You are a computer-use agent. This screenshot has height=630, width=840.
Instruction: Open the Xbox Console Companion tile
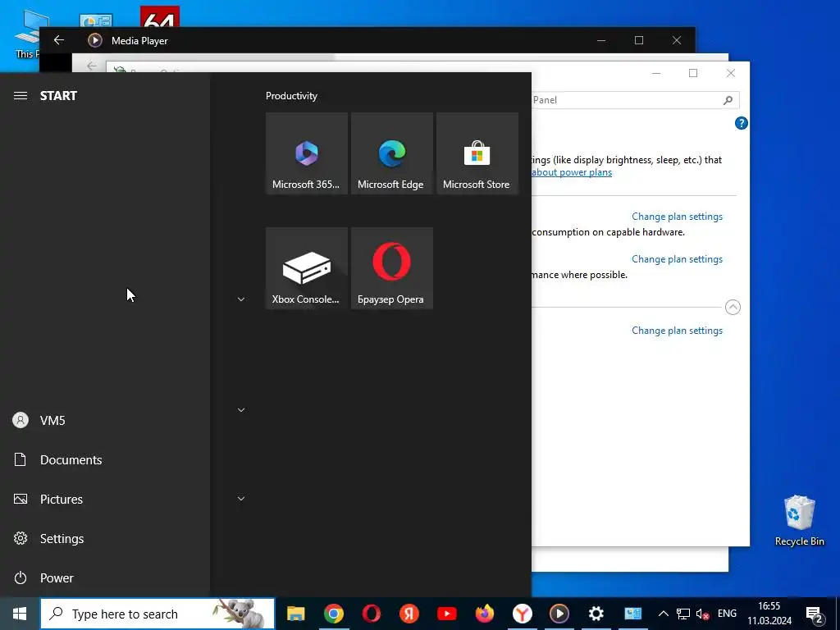click(x=307, y=268)
